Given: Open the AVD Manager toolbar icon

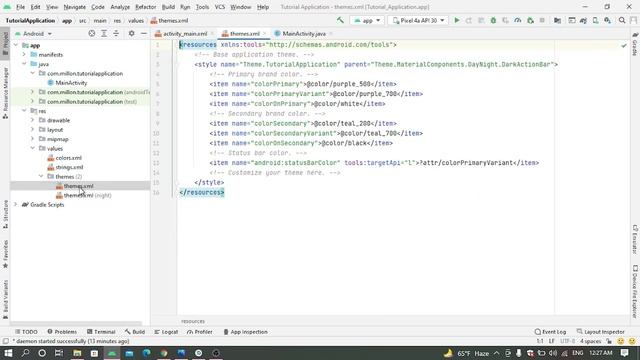Looking at the screenshot, I should tap(596, 20).
